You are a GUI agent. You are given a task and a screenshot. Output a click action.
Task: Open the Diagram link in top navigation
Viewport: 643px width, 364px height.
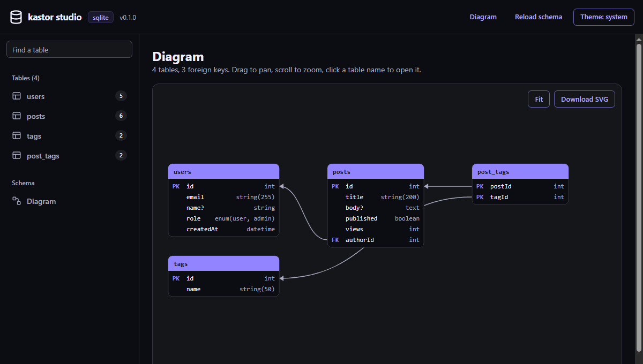click(x=483, y=17)
